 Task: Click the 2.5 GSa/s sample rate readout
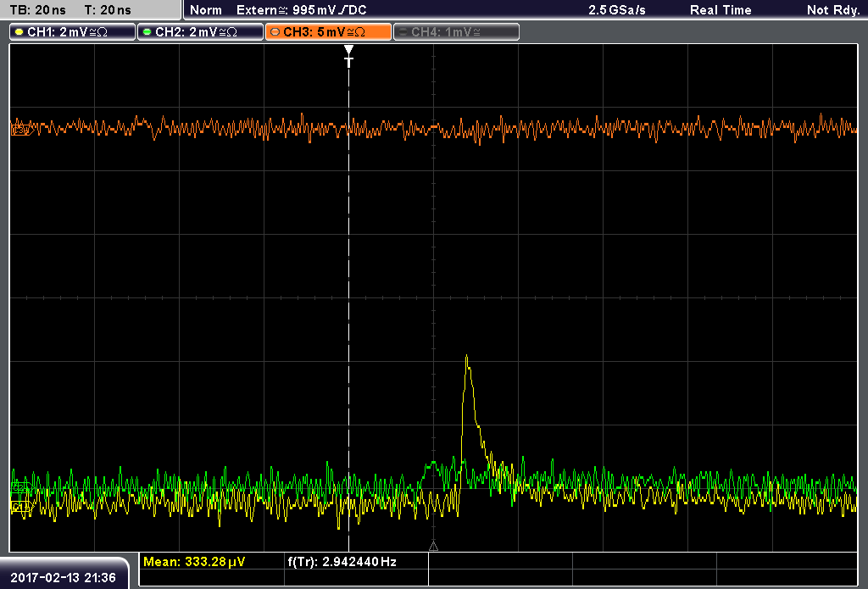(617, 10)
